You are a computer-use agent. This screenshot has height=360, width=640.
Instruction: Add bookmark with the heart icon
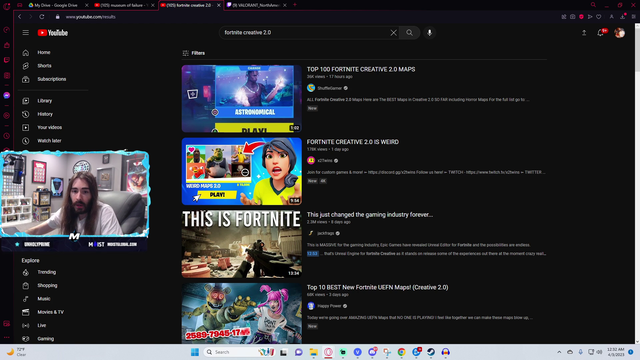[x=599, y=17]
